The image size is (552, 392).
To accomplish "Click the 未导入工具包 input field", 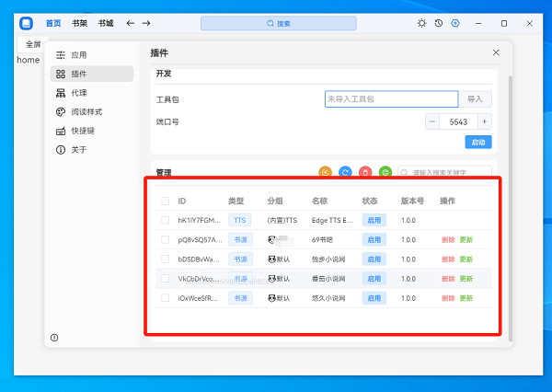I will pyautogui.click(x=392, y=99).
